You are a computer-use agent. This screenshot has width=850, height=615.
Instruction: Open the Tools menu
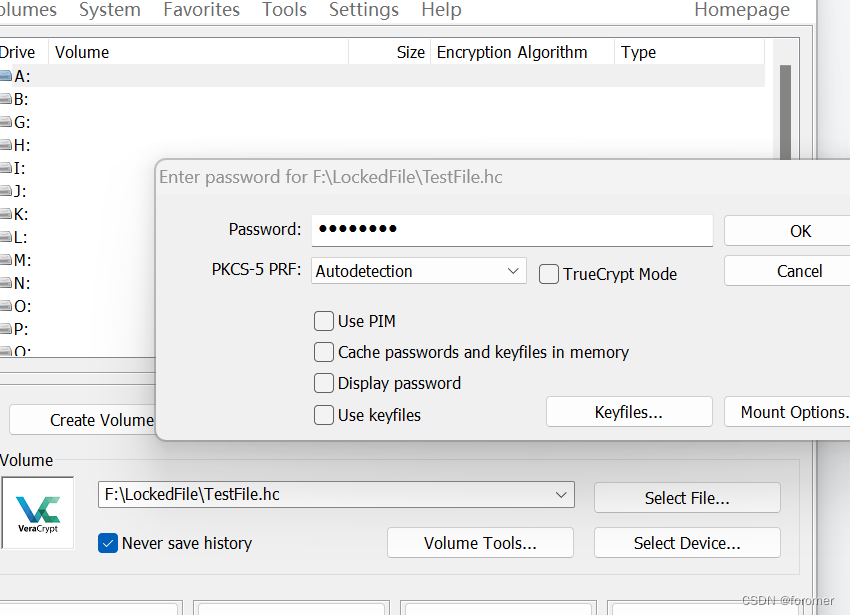tap(284, 10)
